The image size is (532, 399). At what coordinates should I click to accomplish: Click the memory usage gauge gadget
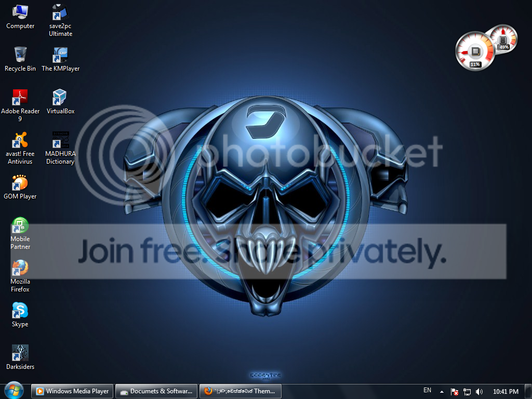[x=504, y=38]
